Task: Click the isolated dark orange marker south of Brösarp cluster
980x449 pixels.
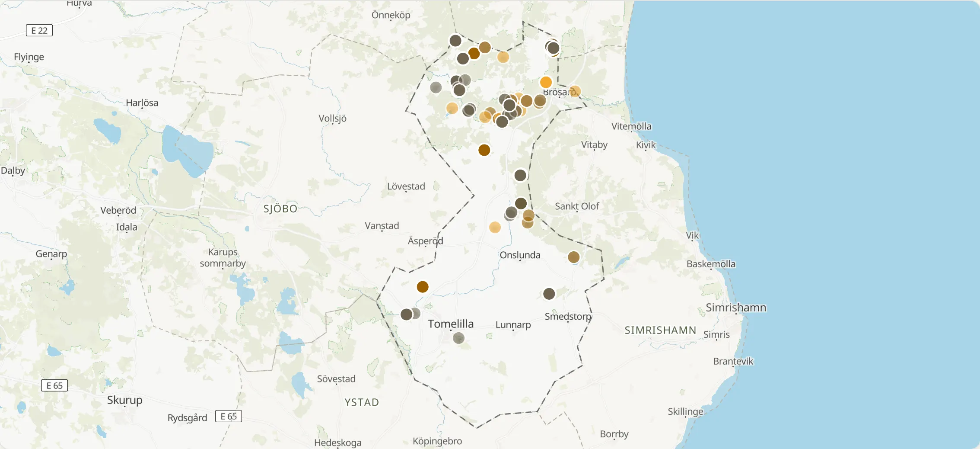Action: pos(484,150)
